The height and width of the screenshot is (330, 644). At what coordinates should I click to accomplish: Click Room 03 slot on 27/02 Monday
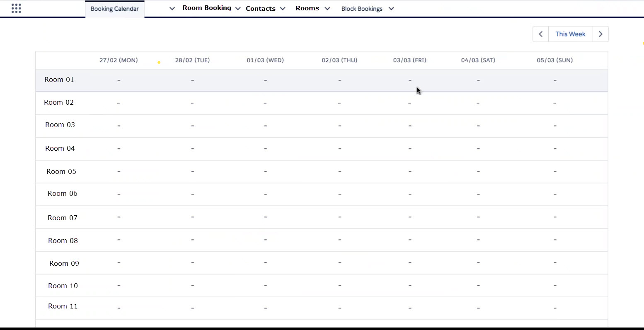pyautogui.click(x=119, y=125)
